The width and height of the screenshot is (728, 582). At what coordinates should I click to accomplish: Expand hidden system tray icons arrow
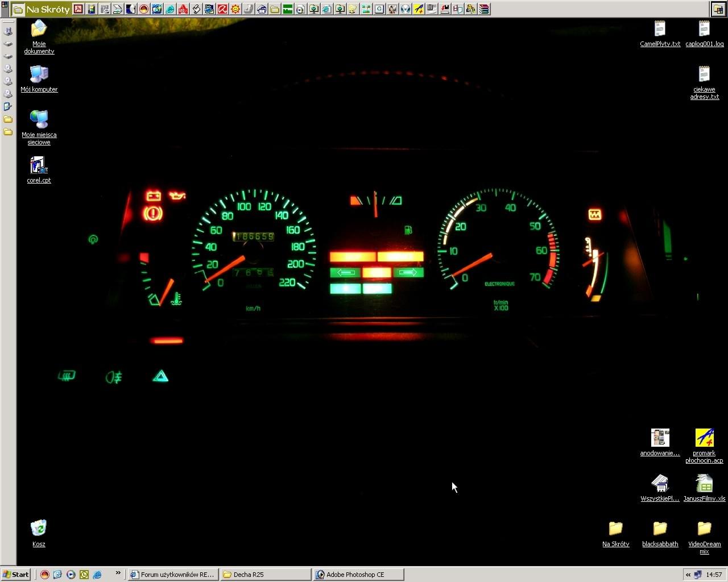[x=688, y=575]
